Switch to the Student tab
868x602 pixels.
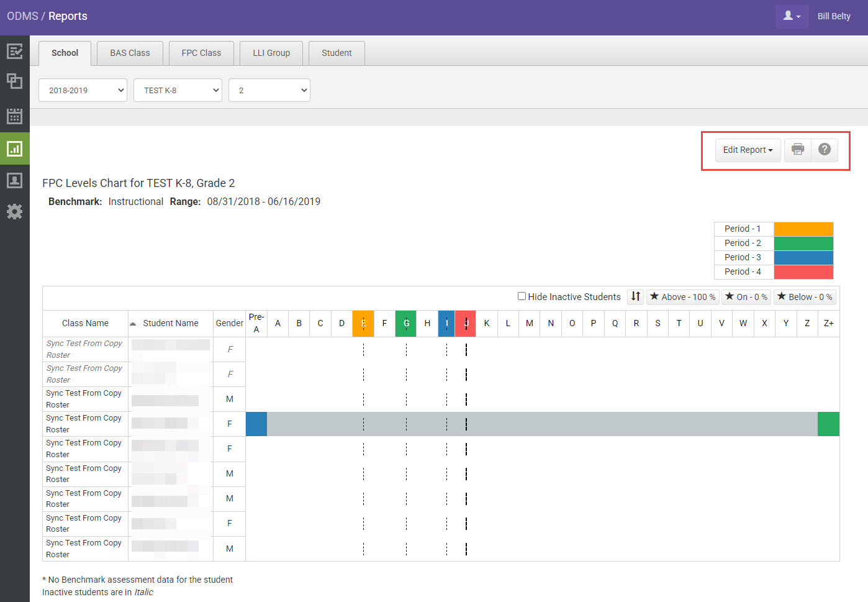point(336,53)
